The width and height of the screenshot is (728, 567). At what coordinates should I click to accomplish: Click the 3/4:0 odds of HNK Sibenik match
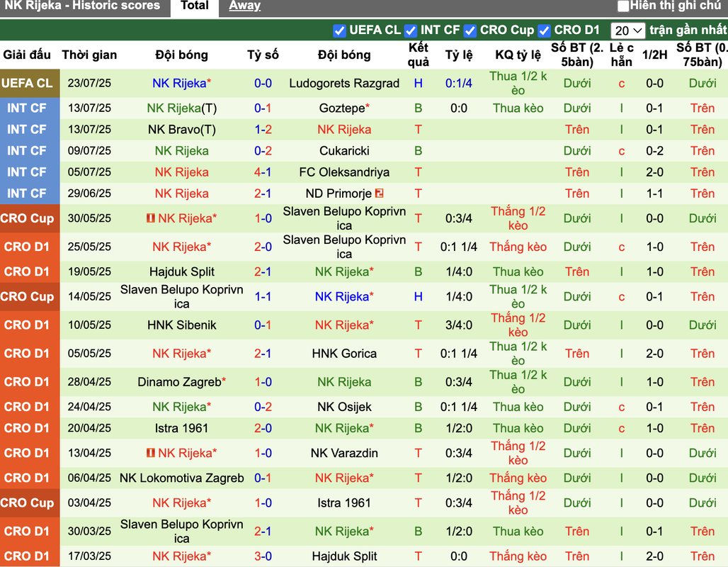[459, 325]
